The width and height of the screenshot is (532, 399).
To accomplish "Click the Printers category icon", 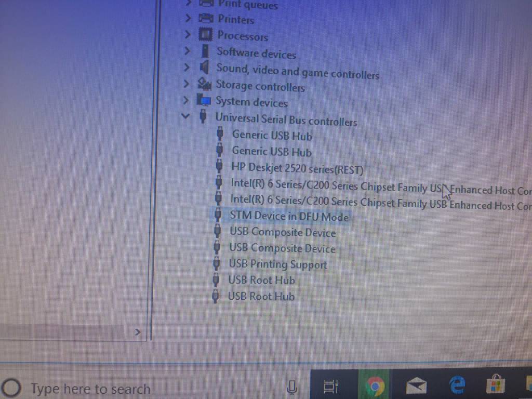I will point(206,18).
